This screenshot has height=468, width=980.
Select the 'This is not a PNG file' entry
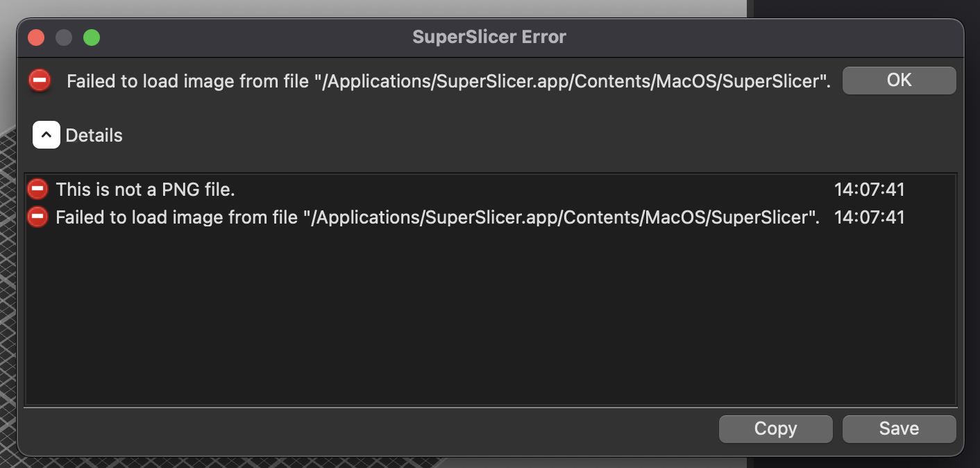pos(145,189)
